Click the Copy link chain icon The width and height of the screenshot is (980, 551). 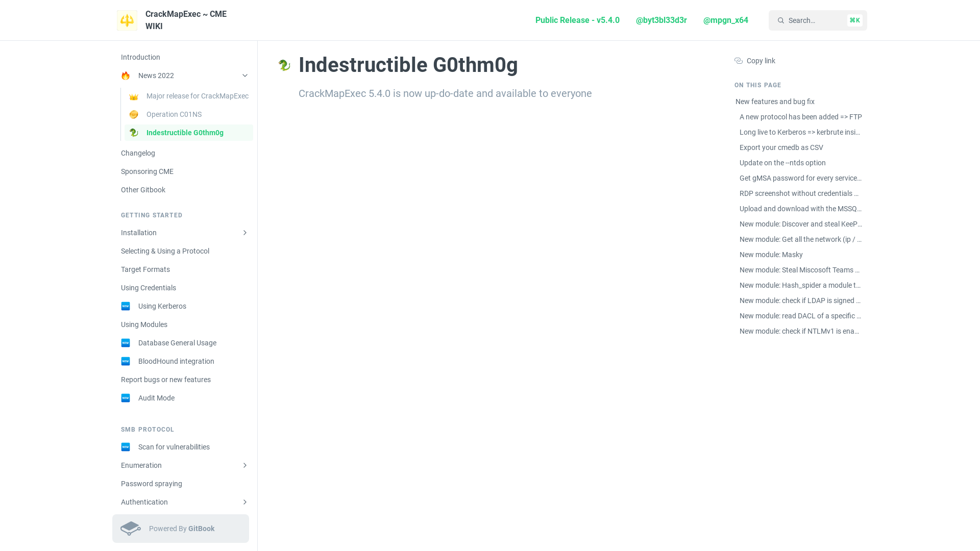[x=738, y=61]
